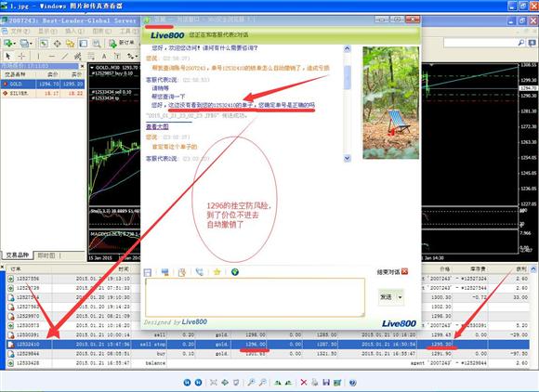The height and width of the screenshot is (392, 539).
Task: Open dropdown arrow next to 发送 button
Action: coord(401,297)
